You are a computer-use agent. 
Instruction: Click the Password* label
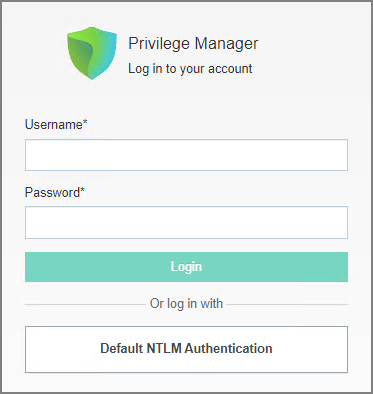pyautogui.click(x=55, y=192)
